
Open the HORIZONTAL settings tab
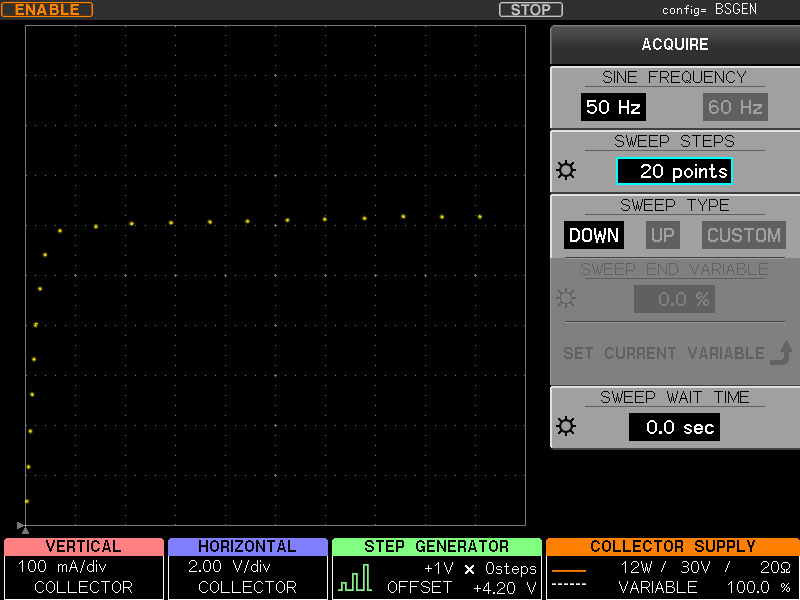click(247, 546)
